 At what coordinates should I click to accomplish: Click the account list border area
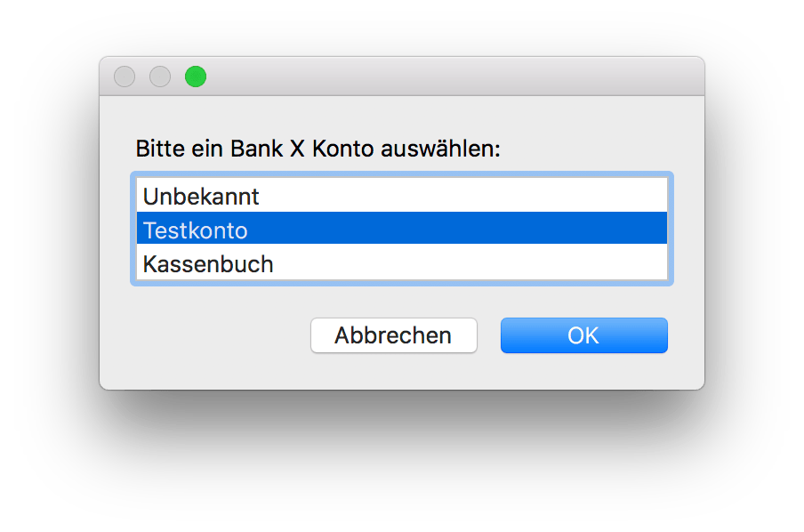(135, 229)
